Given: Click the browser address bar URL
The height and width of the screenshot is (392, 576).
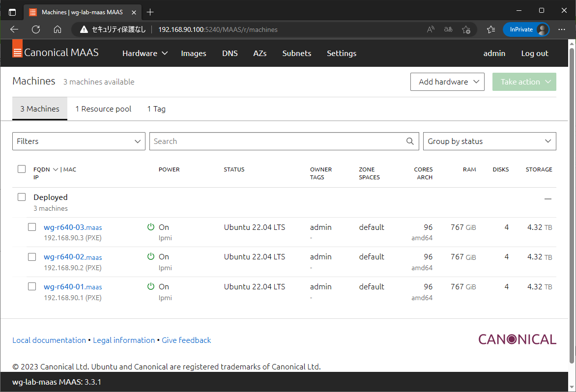Looking at the screenshot, I should 218,29.
